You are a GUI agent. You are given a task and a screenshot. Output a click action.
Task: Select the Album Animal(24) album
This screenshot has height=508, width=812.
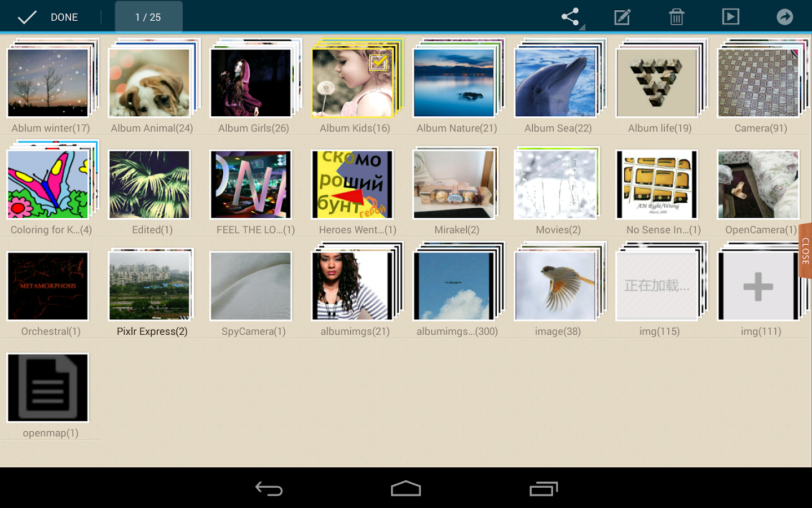(x=149, y=83)
